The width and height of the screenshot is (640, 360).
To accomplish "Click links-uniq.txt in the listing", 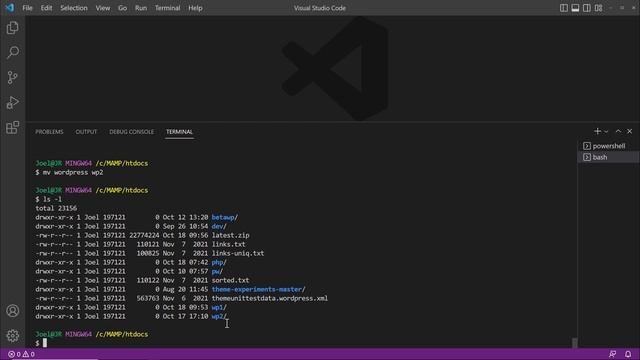I will 238,253.
